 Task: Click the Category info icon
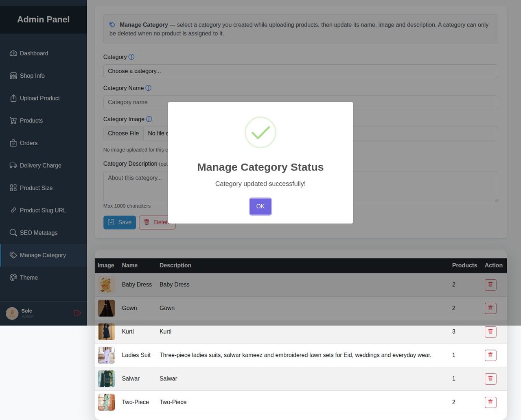click(131, 57)
